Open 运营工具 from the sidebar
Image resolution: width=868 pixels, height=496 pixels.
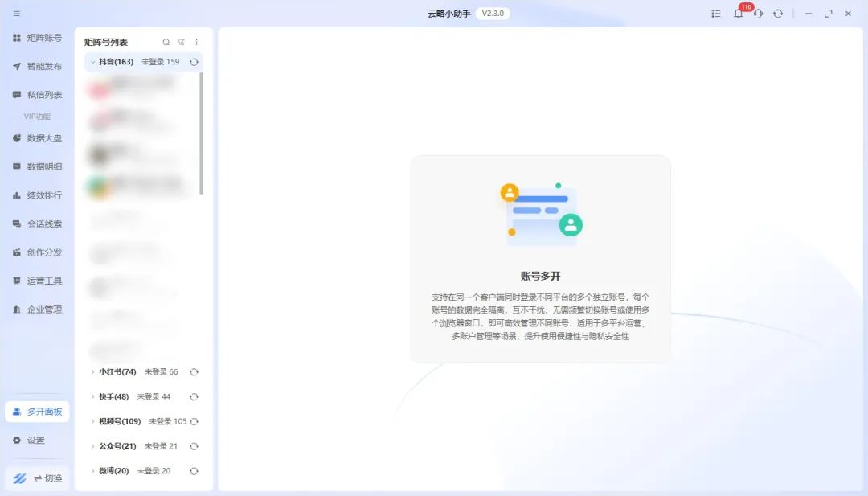coord(37,281)
